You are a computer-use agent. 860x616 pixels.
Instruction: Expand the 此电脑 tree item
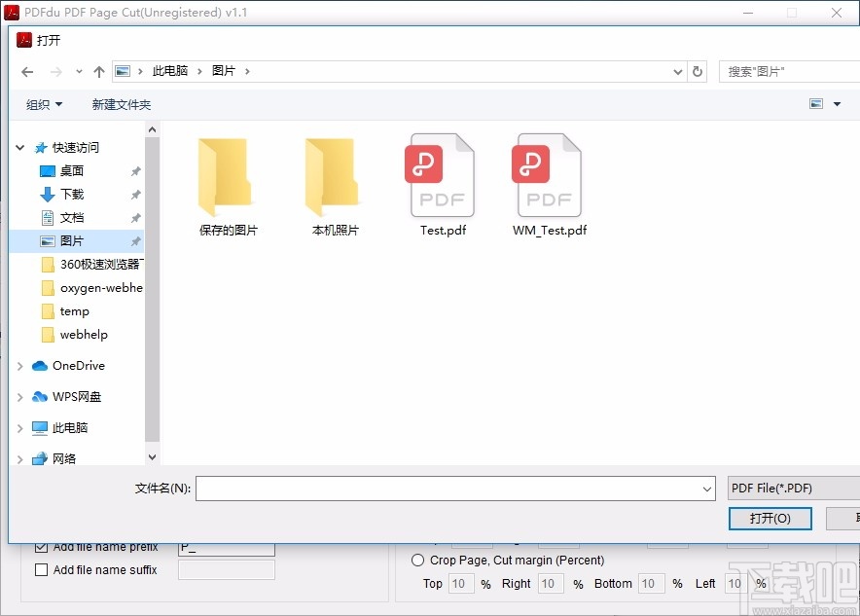19,427
